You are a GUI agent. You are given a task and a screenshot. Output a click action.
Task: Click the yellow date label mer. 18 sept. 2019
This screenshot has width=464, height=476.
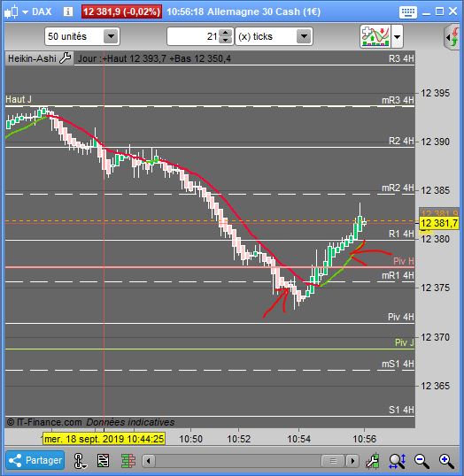(x=104, y=439)
